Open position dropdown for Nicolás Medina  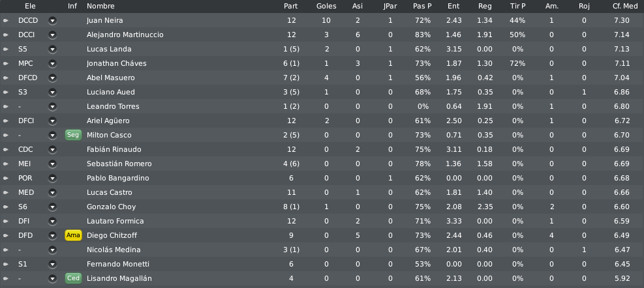pyautogui.click(x=52, y=250)
